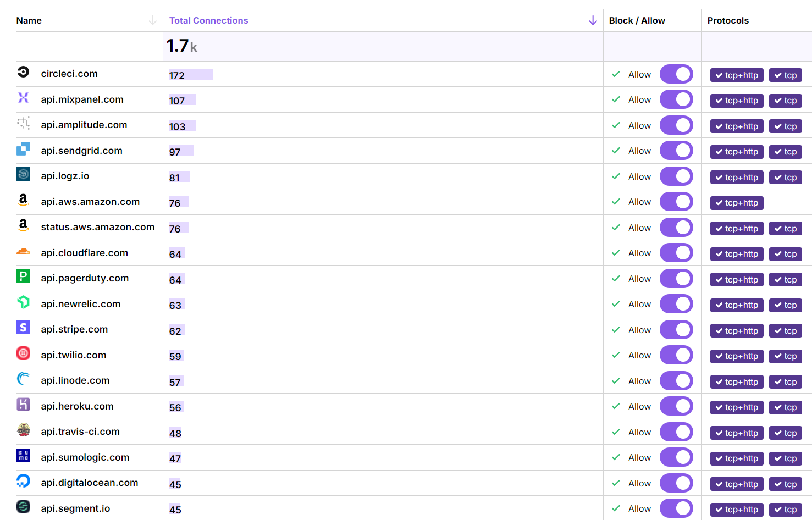Screen dimensions: 812x520
Task: Switch off Allow for api.heroku.com
Action: 676,406
